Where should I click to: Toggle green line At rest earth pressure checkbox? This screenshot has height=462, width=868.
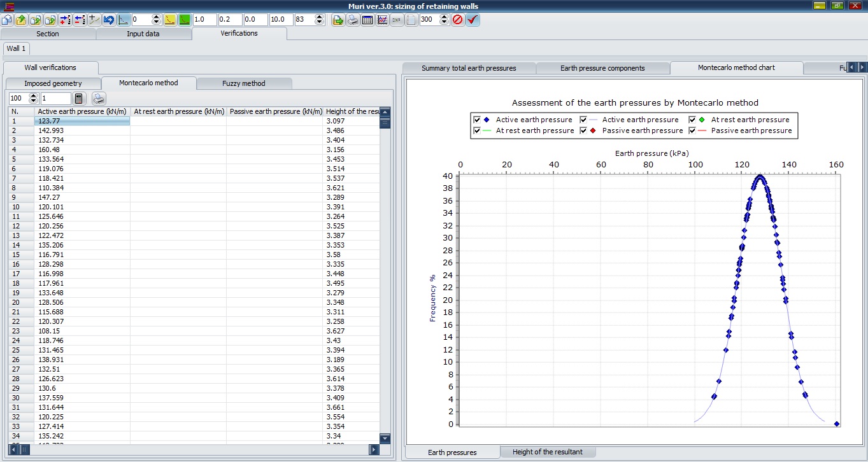point(478,130)
